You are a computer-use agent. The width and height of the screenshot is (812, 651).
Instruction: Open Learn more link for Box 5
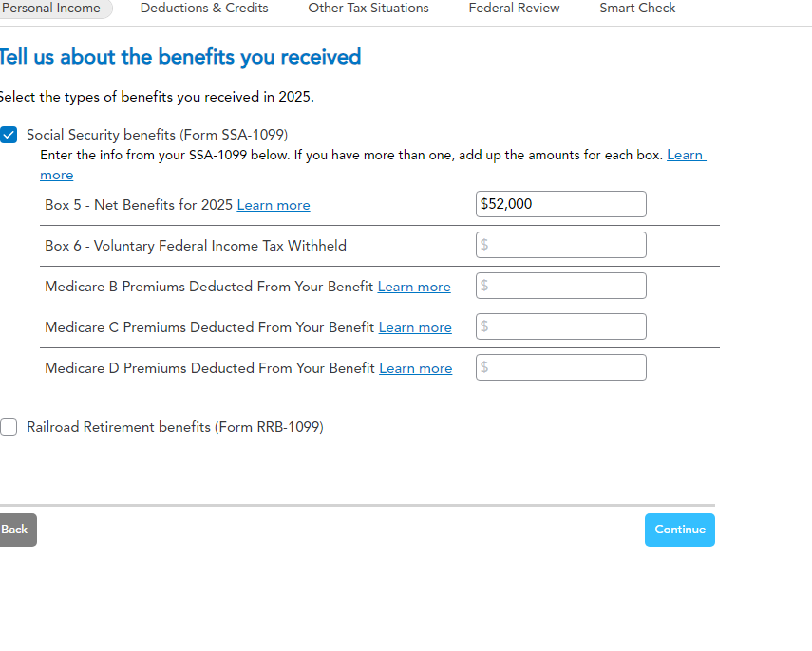coord(274,205)
